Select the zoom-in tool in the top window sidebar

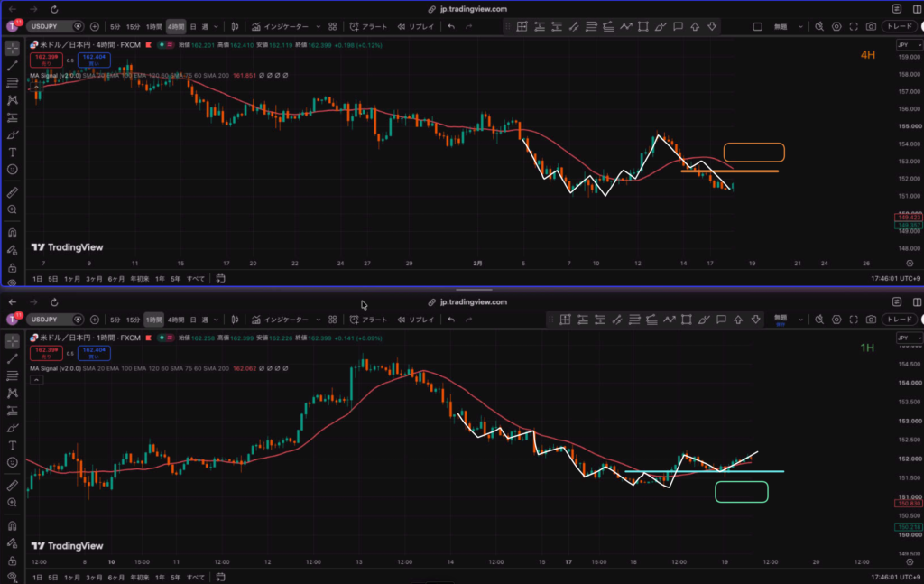(13, 209)
